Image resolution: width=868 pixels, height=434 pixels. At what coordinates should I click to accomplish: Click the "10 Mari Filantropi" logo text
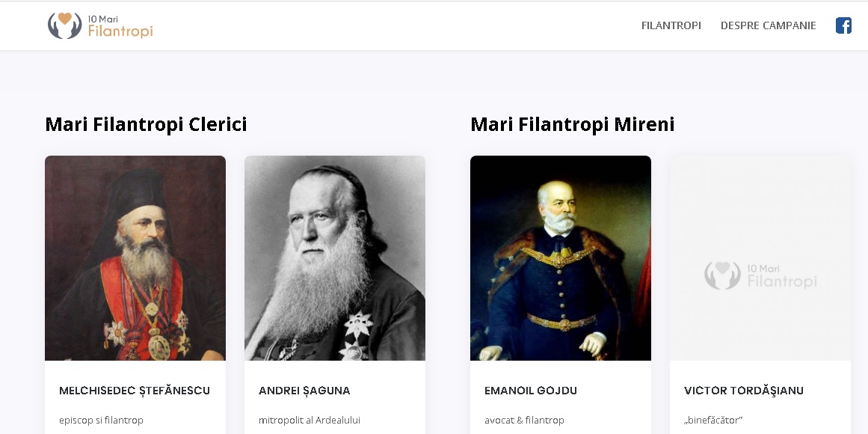click(120, 25)
